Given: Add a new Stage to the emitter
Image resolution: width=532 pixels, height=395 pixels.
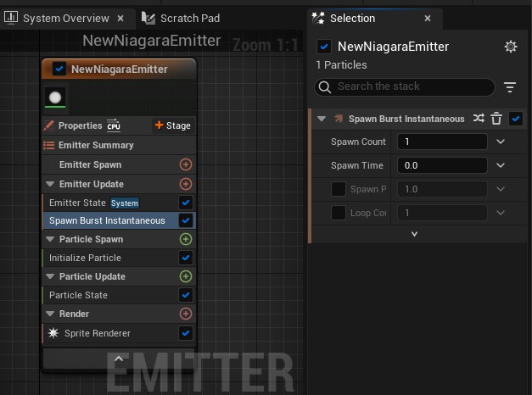Looking at the screenshot, I should coord(173,125).
